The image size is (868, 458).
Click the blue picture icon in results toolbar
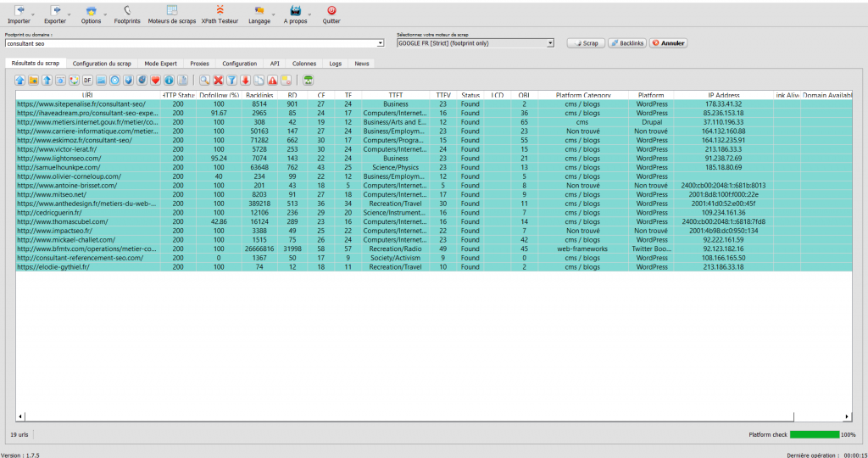point(101,81)
